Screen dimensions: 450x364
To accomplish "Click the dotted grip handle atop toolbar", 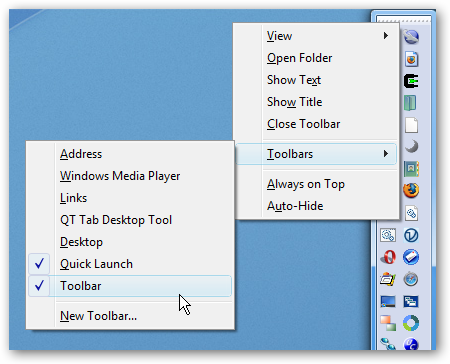I will click(403, 20).
